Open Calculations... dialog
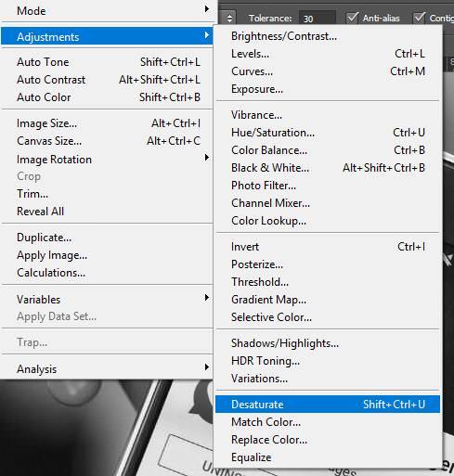This screenshot has width=454, height=476. point(107,273)
